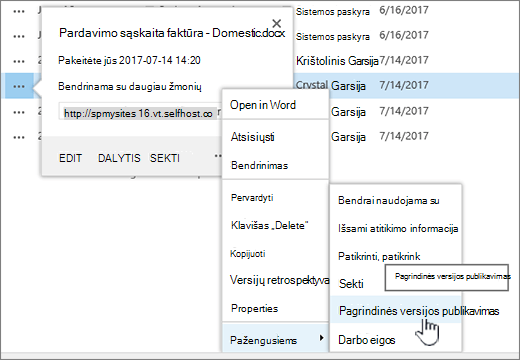Click Krištolinis Garsija name
The height and width of the screenshot is (360, 520).
point(337,61)
